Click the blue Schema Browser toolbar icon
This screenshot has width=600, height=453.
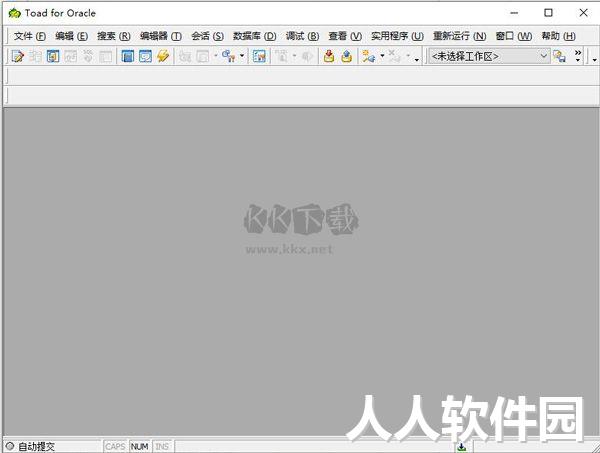pyautogui.click(x=53, y=56)
